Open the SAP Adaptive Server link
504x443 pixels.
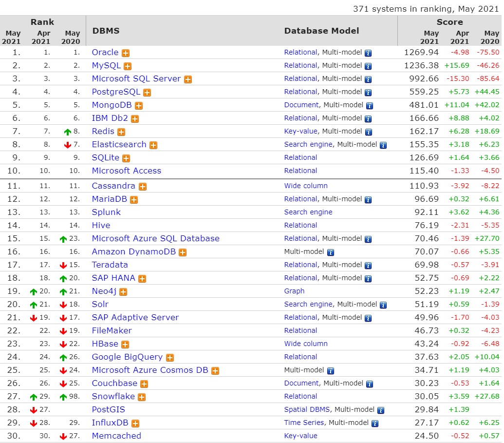(x=135, y=318)
